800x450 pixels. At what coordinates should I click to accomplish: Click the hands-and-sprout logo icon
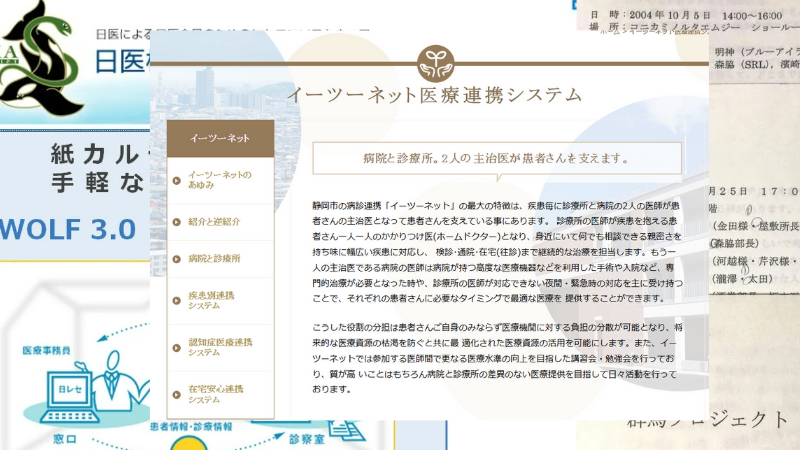[433, 62]
